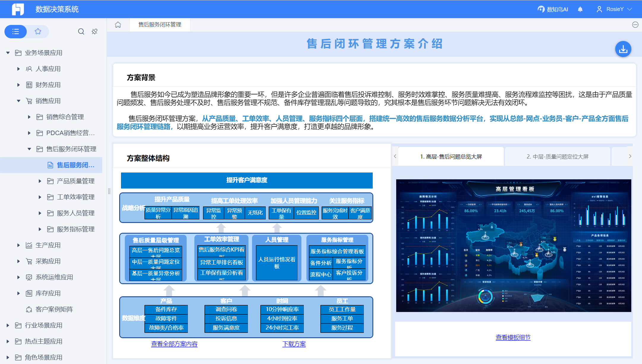Image resolution: width=642 pixels, height=364 pixels.
Task: Switch to the list menu view toggle
Action: 16,31
